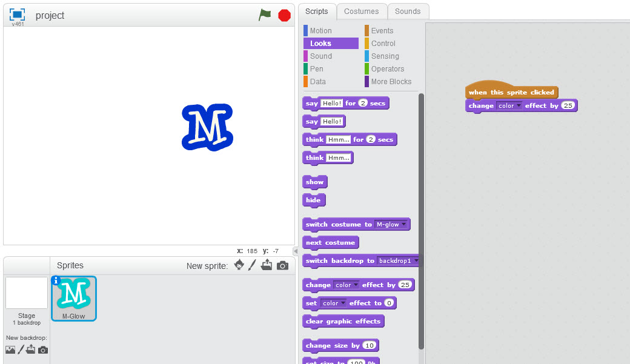Click the blue M sprite on stage
The height and width of the screenshot is (364, 630).
[x=207, y=127]
